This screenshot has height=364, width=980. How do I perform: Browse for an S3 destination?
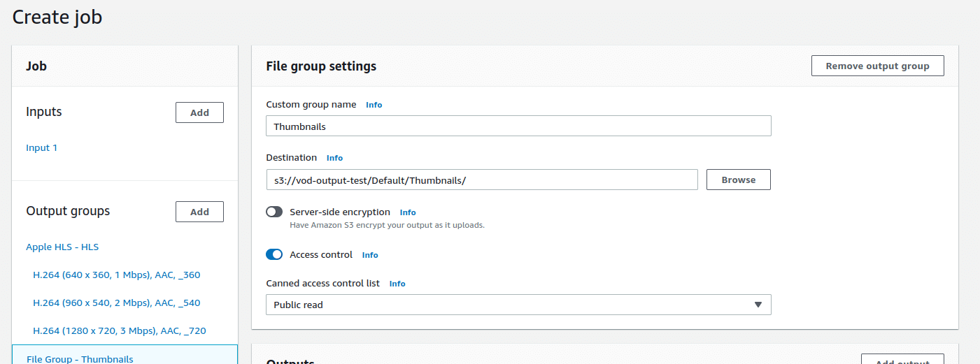tap(738, 180)
